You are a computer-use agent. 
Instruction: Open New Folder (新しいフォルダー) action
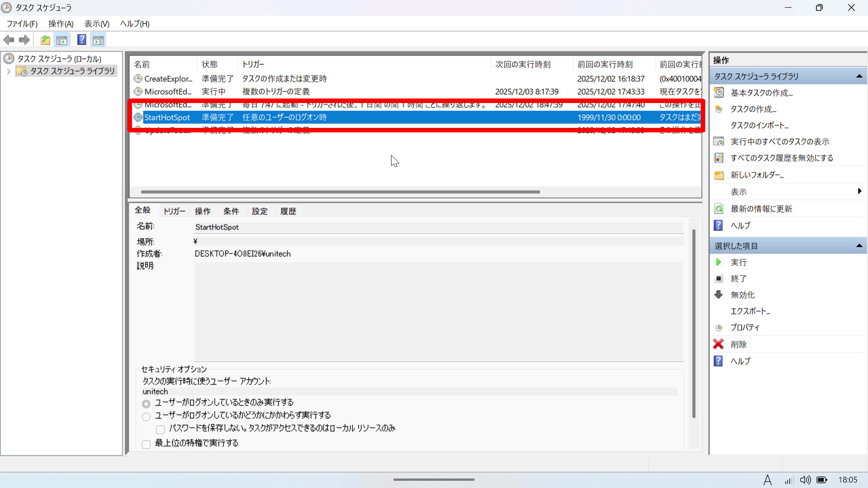pos(757,175)
